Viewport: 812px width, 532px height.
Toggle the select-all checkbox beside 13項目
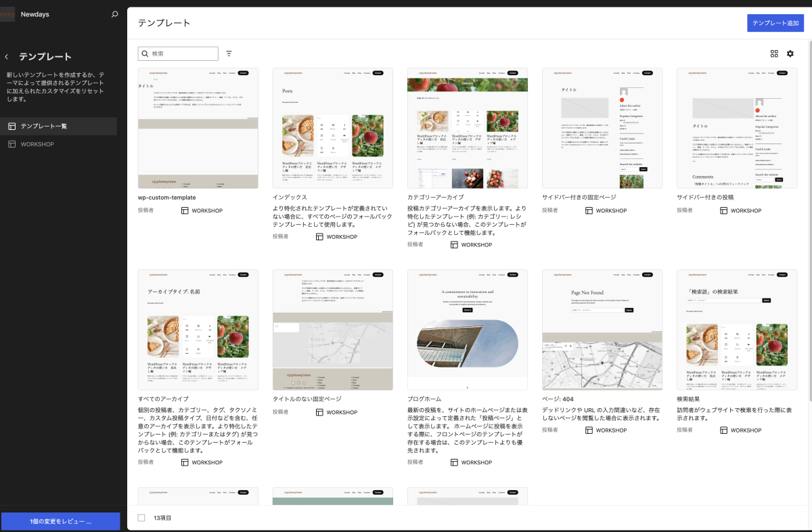tap(141, 518)
